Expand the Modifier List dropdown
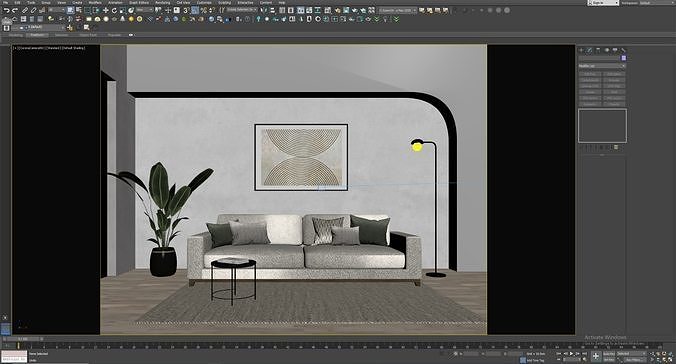The image size is (676, 364). pyautogui.click(x=602, y=66)
